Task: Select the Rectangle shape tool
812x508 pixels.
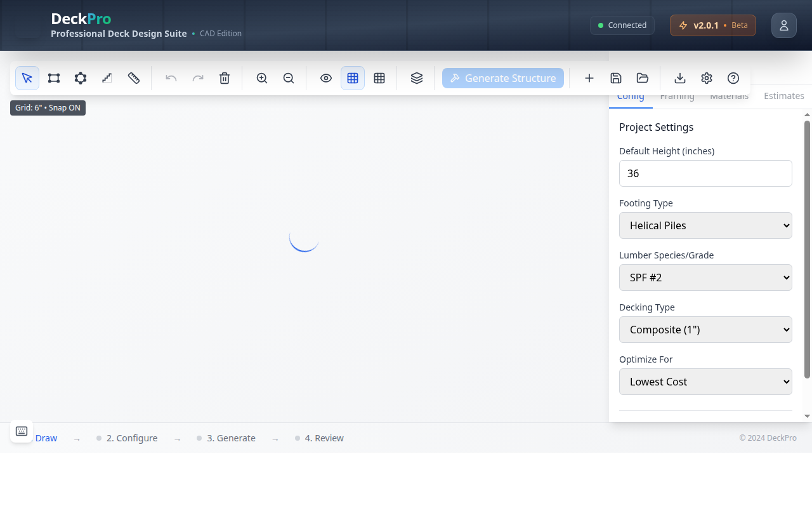Action: (53, 78)
